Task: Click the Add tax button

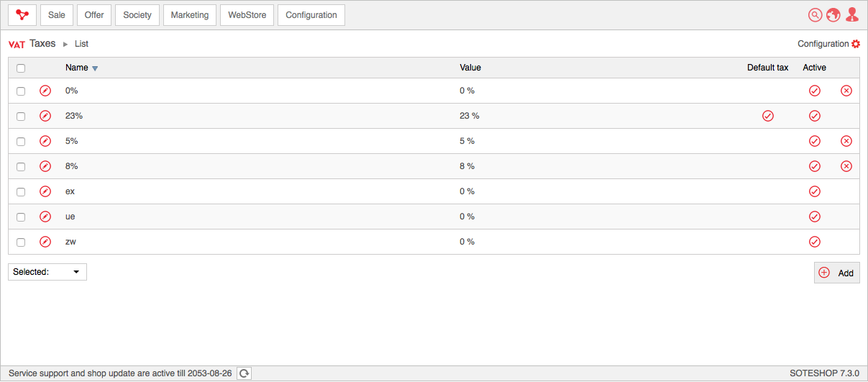Action: [x=837, y=273]
